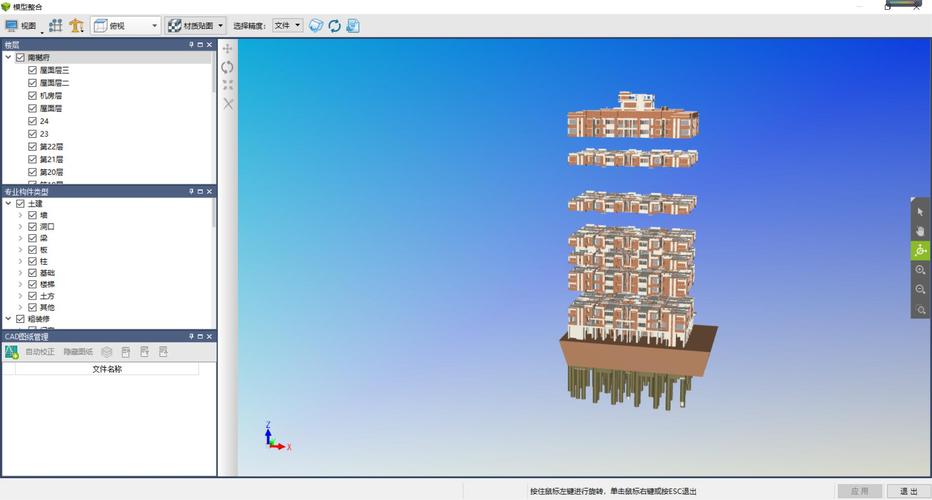Click the 应用 apply button

click(x=859, y=491)
